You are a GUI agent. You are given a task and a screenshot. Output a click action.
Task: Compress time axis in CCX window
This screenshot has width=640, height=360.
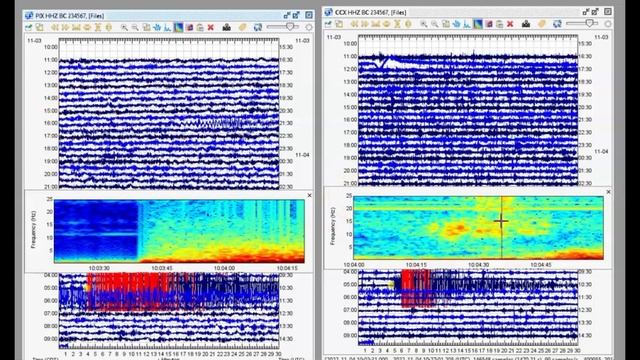pos(376,24)
